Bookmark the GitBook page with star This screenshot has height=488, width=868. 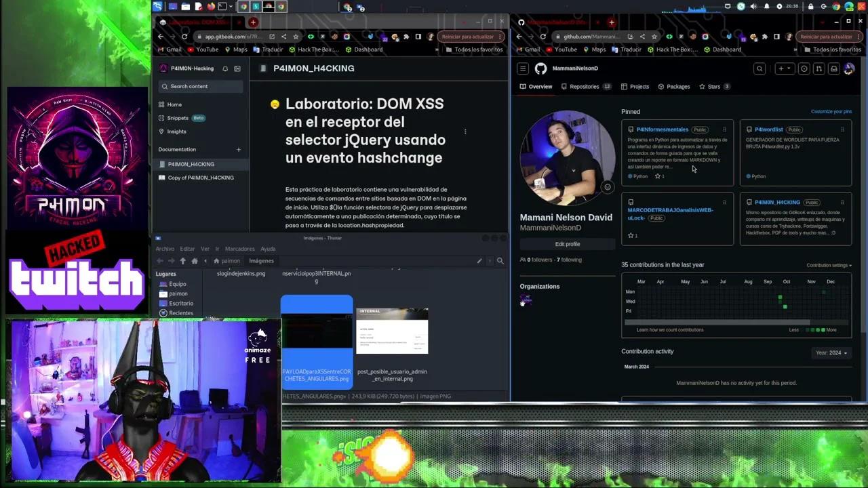296,37
